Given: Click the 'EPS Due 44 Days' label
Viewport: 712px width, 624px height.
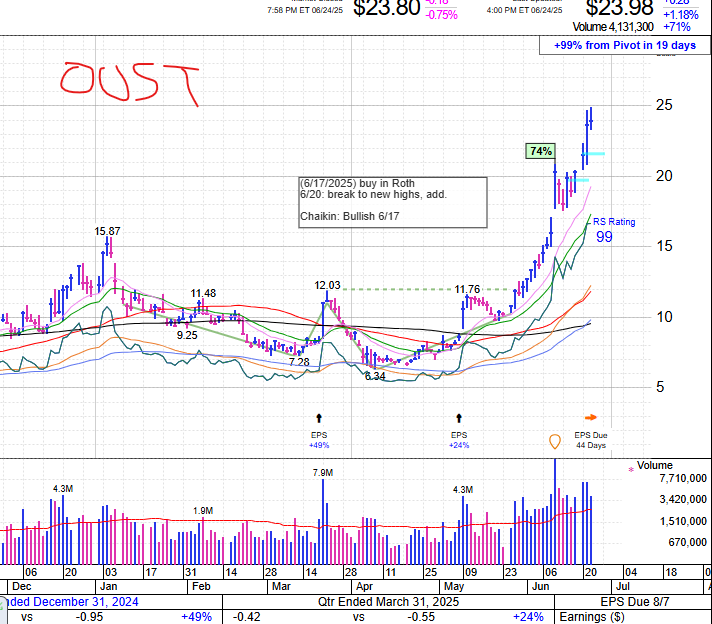Looking at the screenshot, I should tap(591, 440).
